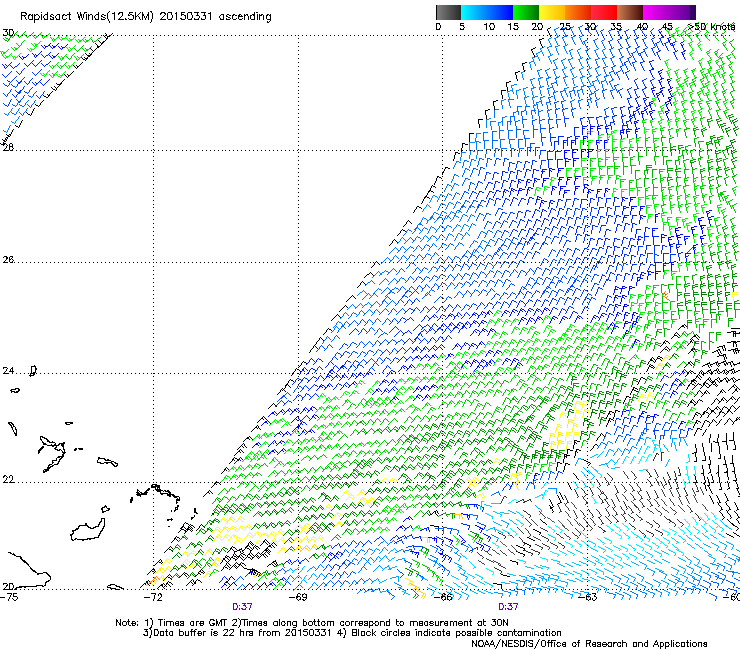Pick the yellow 20-25 knots legend segment
The width and height of the screenshot is (740, 650).
point(552,12)
